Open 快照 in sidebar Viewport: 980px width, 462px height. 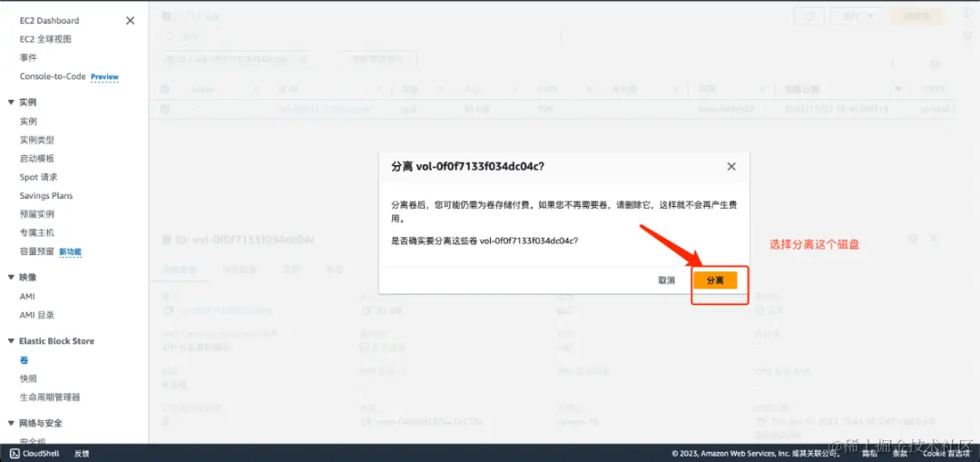tap(28, 378)
